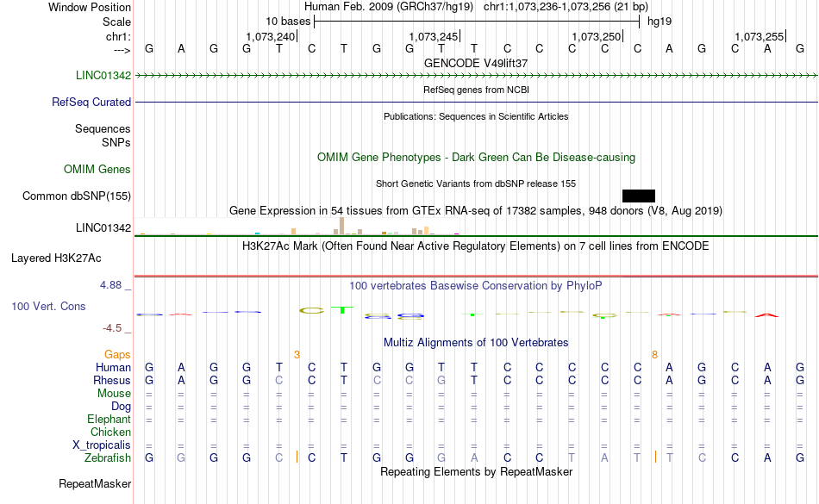Click the large olive C in PhyloP logo
Screen dimensions: 819x504
(x=312, y=310)
